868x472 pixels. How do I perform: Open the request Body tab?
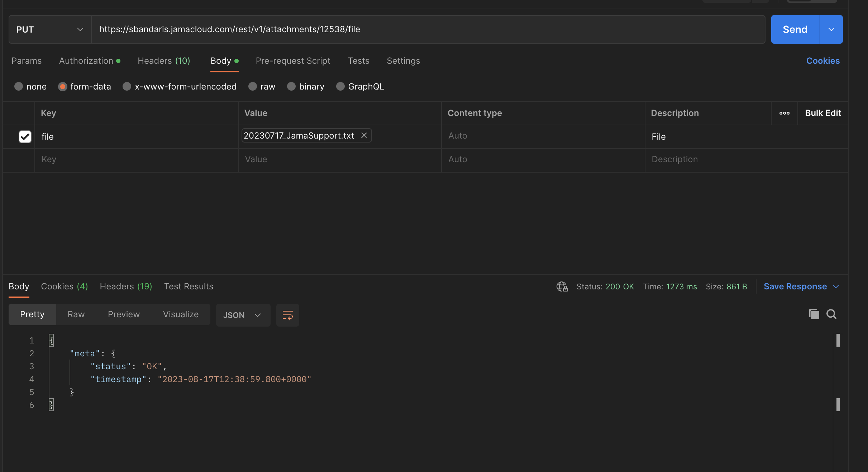(x=224, y=61)
